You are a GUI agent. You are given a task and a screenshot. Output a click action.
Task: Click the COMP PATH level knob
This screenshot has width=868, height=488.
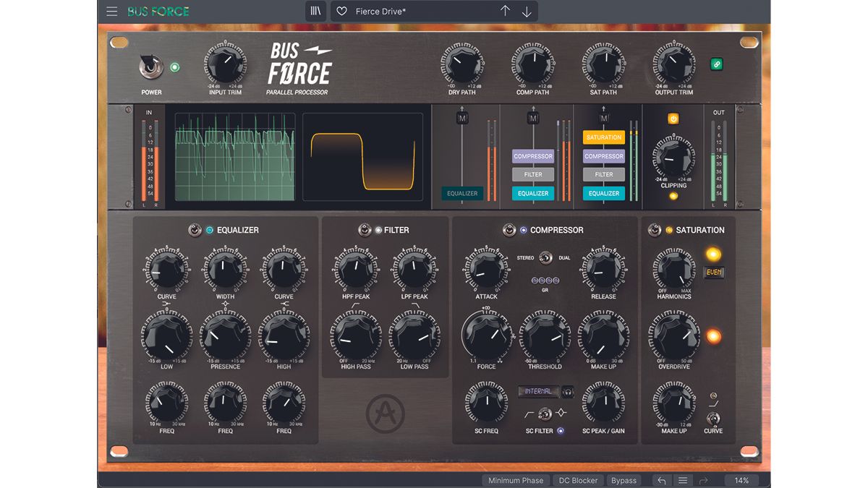click(x=533, y=65)
